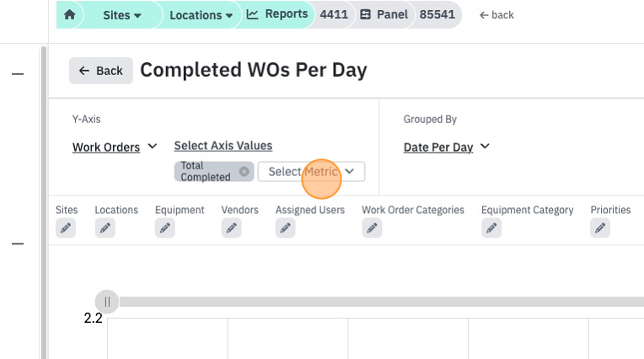Screen dimensions: 644x359
Task: Open the Locations breadcrumb dropdown
Action: [x=201, y=15]
